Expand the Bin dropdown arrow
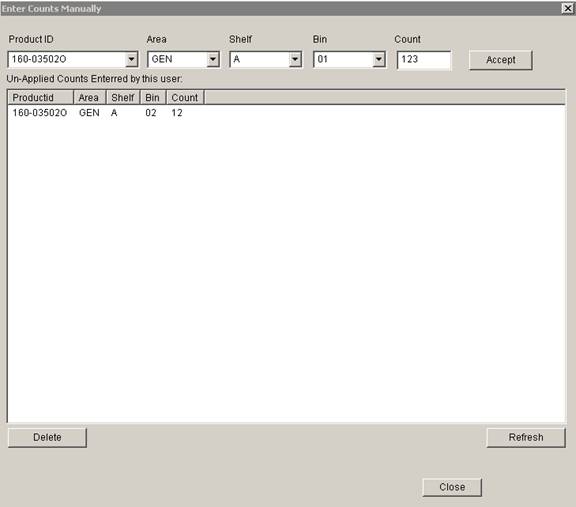576x507 pixels. [x=378, y=59]
